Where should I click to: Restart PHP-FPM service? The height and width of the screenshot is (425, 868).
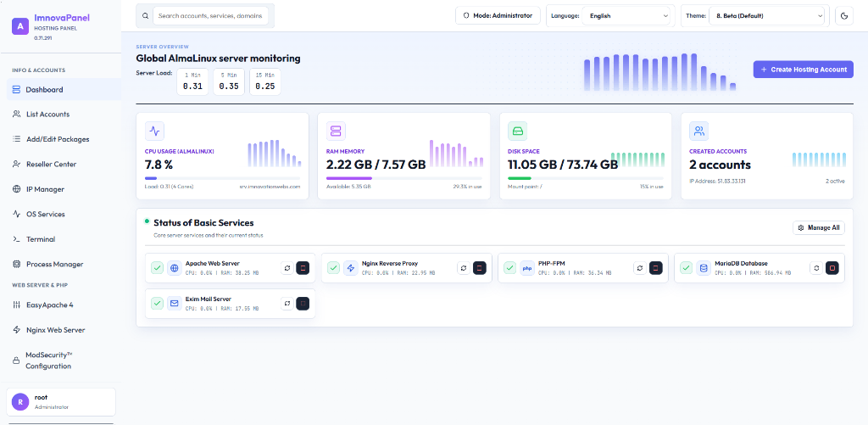[x=639, y=268]
